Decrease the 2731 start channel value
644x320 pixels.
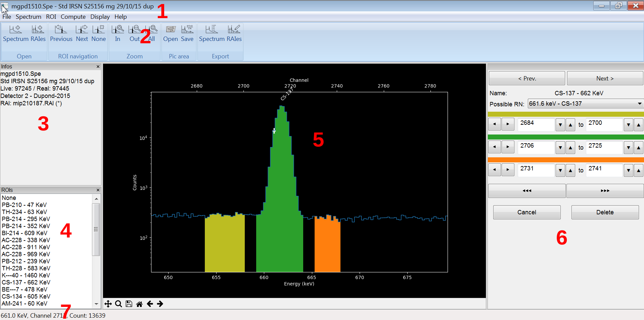pyautogui.click(x=560, y=170)
